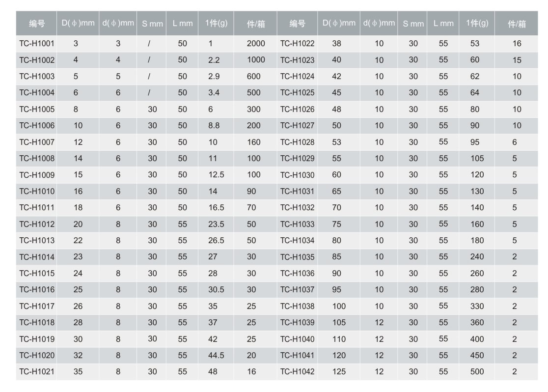Click product code TC-H1021
Image resolution: width=548 pixels, height=392 pixels.
37,372
